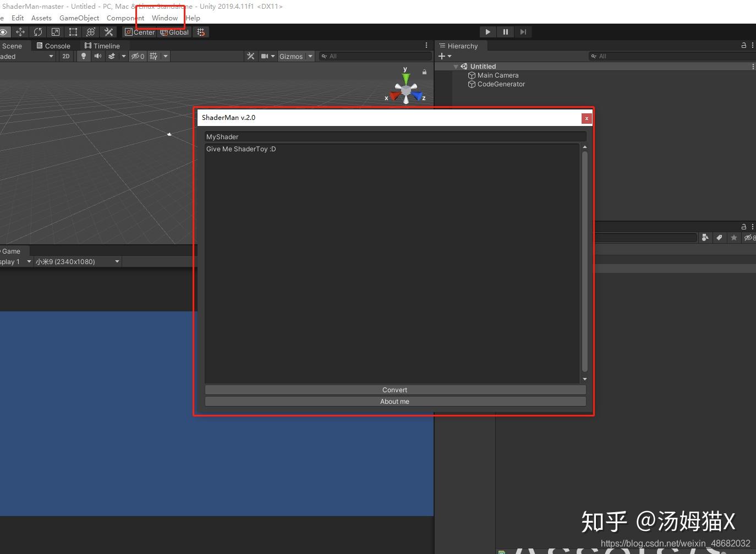
Task: Select the Rect Transform tool
Action: point(73,32)
